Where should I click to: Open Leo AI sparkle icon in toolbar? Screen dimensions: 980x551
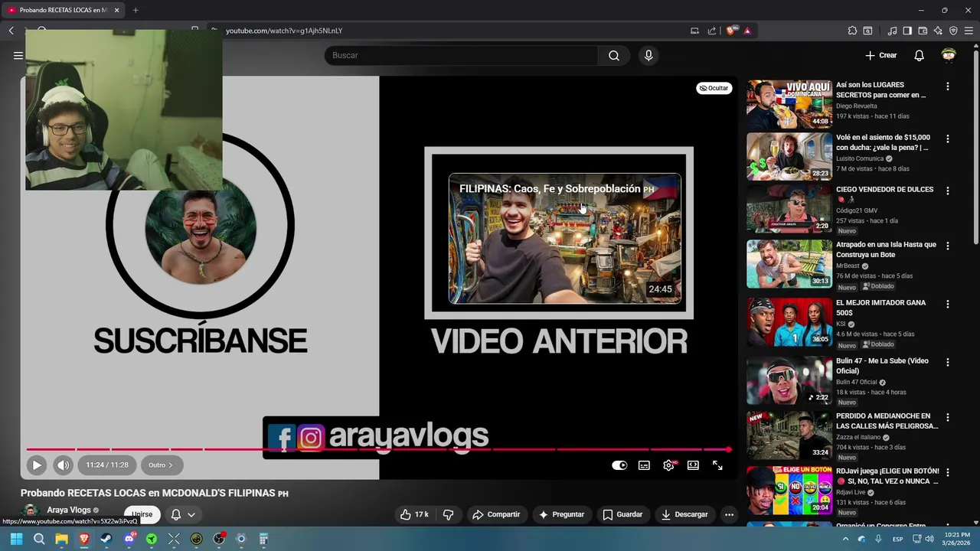click(x=938, y=31)
